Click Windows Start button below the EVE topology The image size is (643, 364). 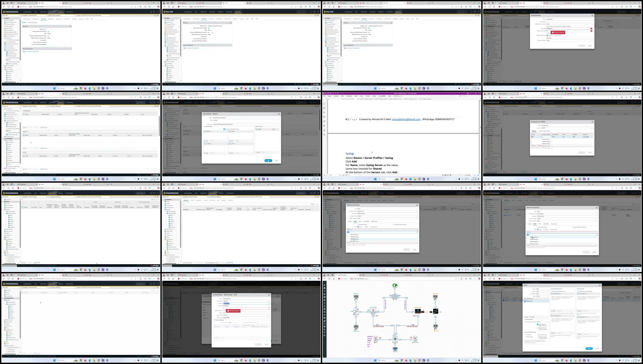pyautogui.click(x=375, y=360)
